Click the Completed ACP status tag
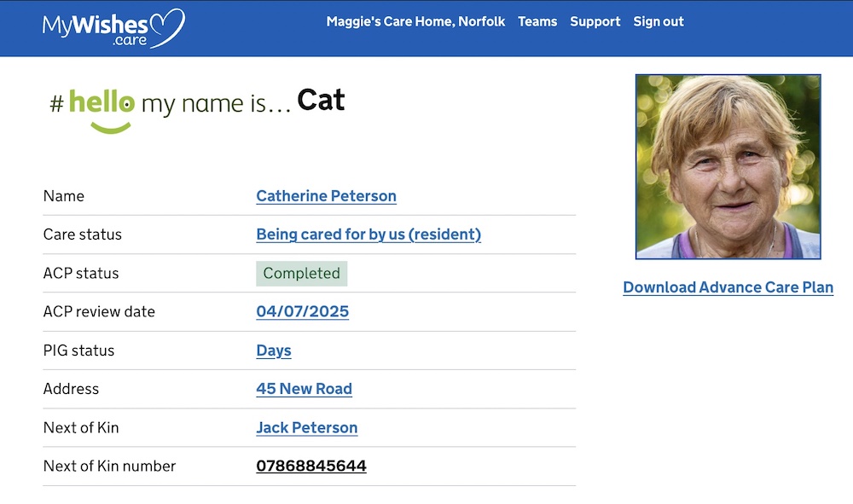The height and width of the screenshot is (504, 853). coord(301,274)
